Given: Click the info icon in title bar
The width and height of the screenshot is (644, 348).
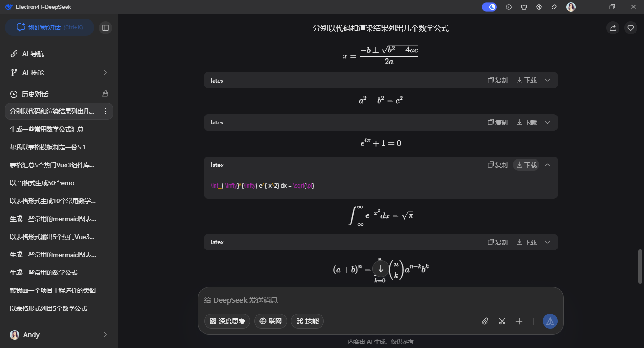Looking at the screenshot, I should 508,7.
